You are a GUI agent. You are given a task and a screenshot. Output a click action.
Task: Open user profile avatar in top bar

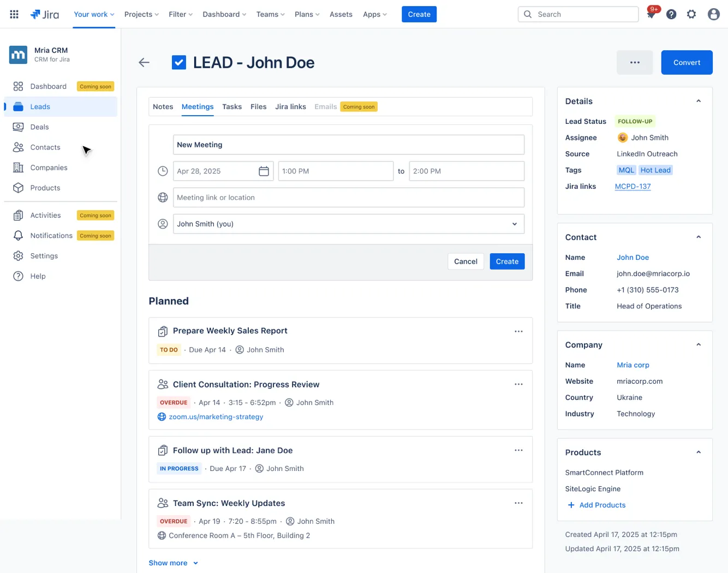pyautogui.click(x=713, y=14)
